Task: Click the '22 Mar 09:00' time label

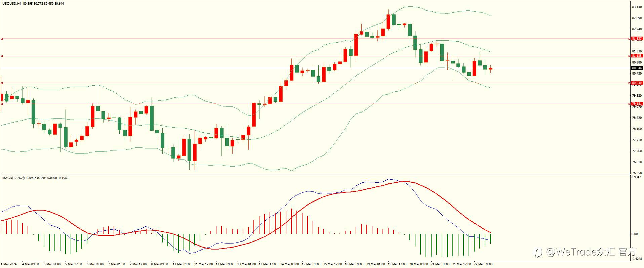Action: click(483, 264)
